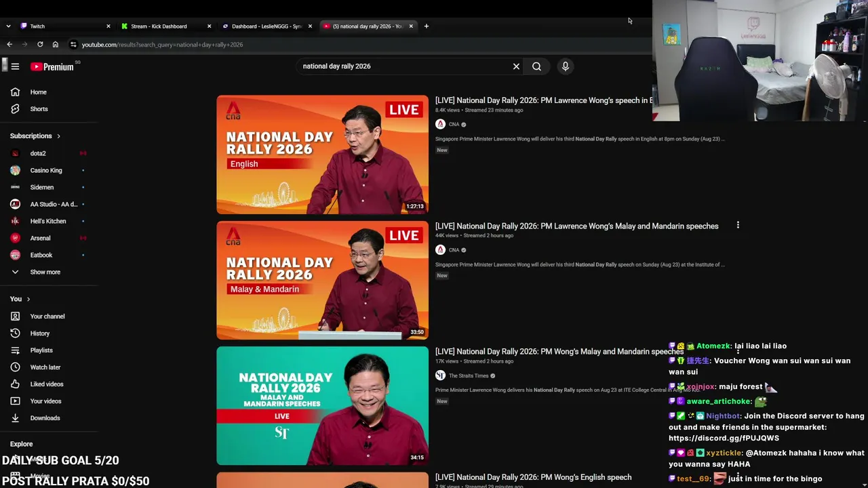
Task: Click '8.4K views • Streamed 23 minutes ago'
Action: (x=479, y=110)
